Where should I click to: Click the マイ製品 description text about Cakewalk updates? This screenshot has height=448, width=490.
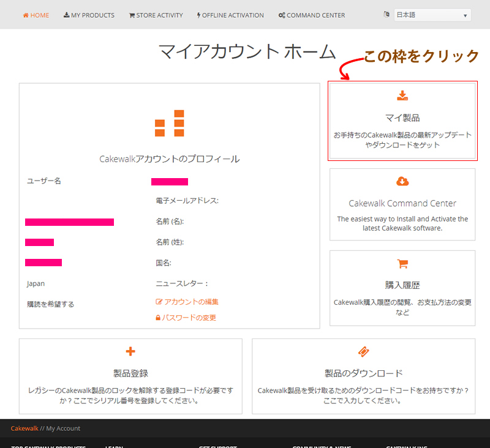point(402,140)
